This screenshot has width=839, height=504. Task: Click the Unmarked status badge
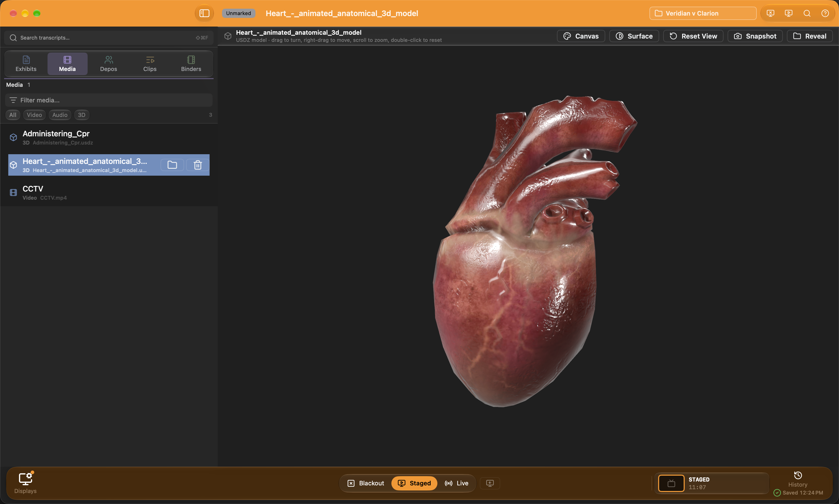[238, 13]
